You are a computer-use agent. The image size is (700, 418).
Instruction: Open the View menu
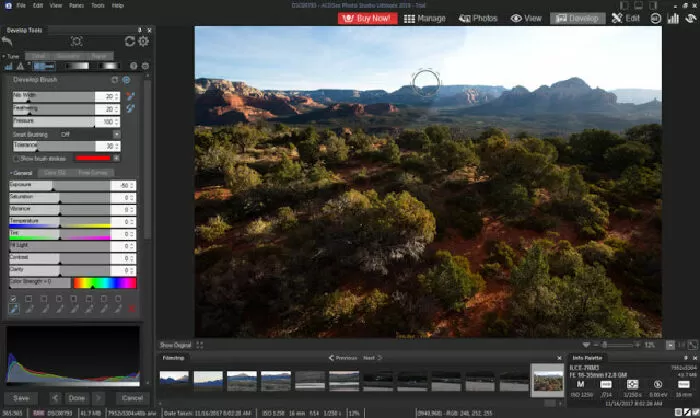[56, 5]
